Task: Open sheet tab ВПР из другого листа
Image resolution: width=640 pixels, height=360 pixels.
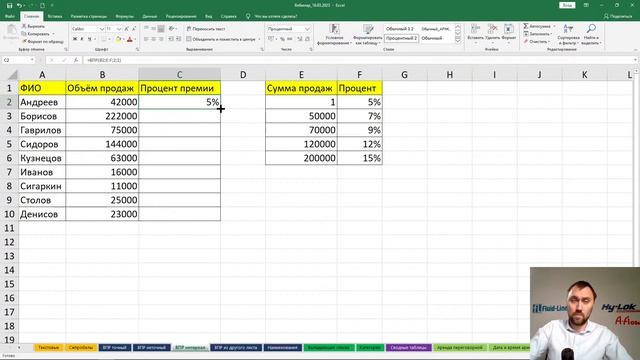Action: (236, 348)
